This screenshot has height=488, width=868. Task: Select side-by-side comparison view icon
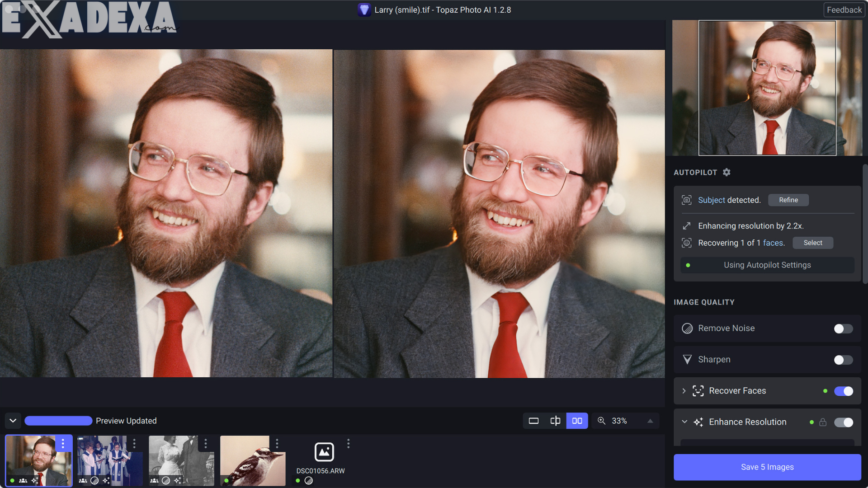point(577,421)
